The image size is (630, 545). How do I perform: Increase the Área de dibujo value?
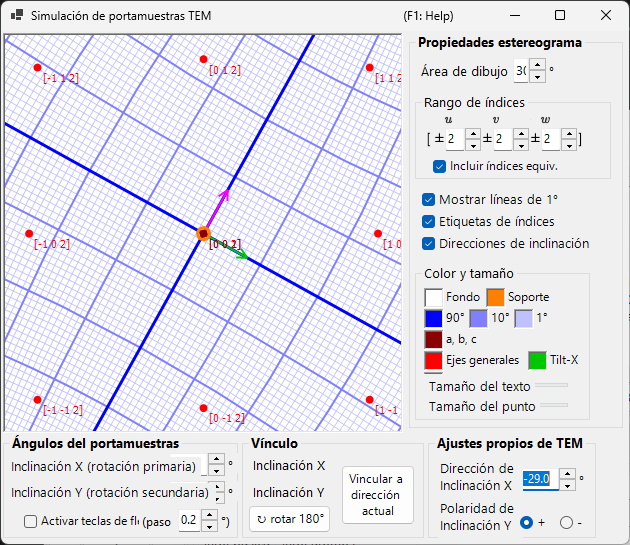pos(538,65)
